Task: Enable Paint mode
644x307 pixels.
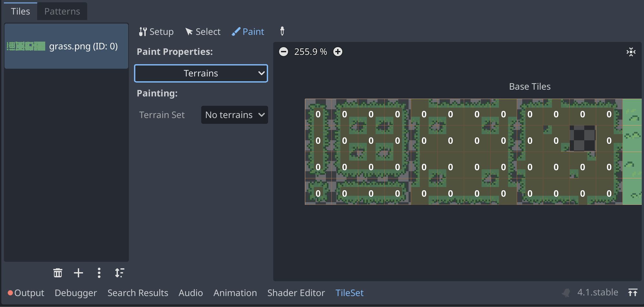Action: [248, 32]
